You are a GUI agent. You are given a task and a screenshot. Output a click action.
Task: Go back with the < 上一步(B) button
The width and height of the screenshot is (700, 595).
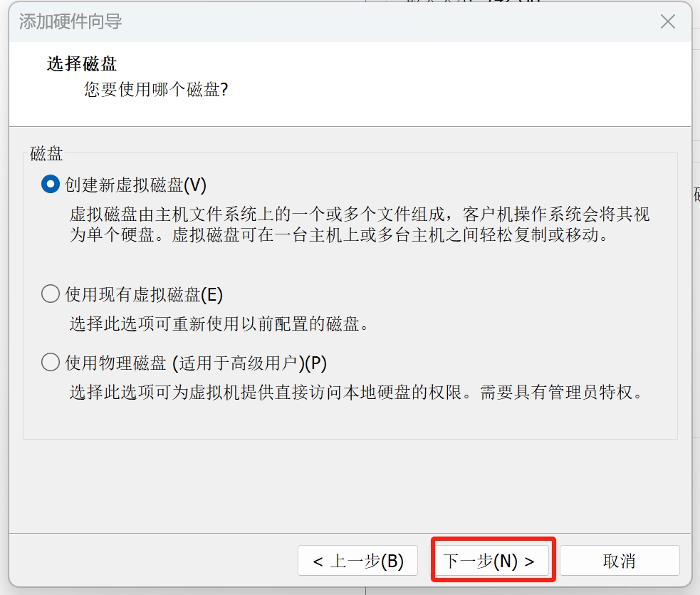(x=358, y=561)
